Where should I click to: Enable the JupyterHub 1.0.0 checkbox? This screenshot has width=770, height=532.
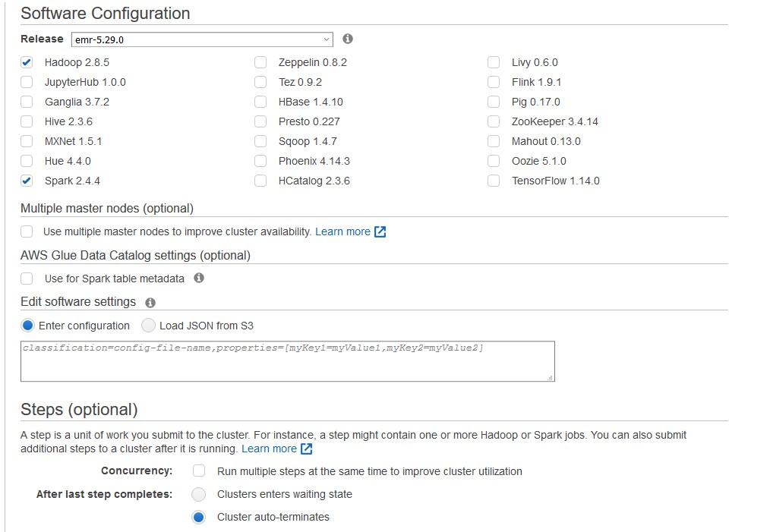27,82
